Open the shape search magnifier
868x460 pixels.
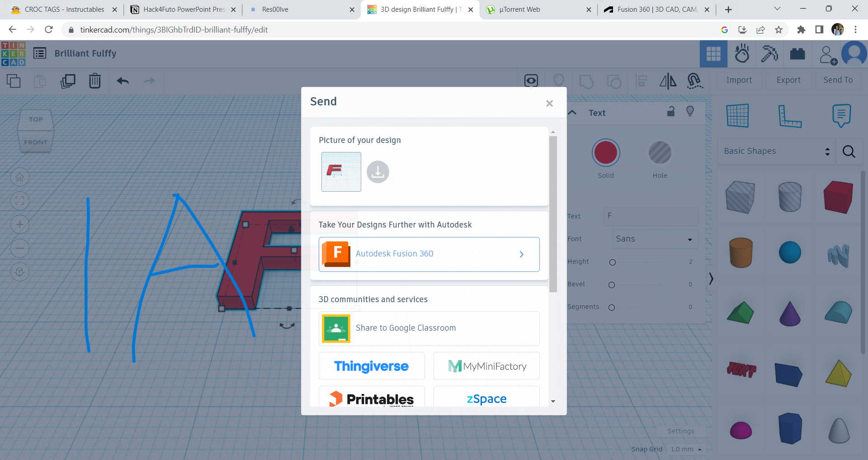tap(849, 152)
